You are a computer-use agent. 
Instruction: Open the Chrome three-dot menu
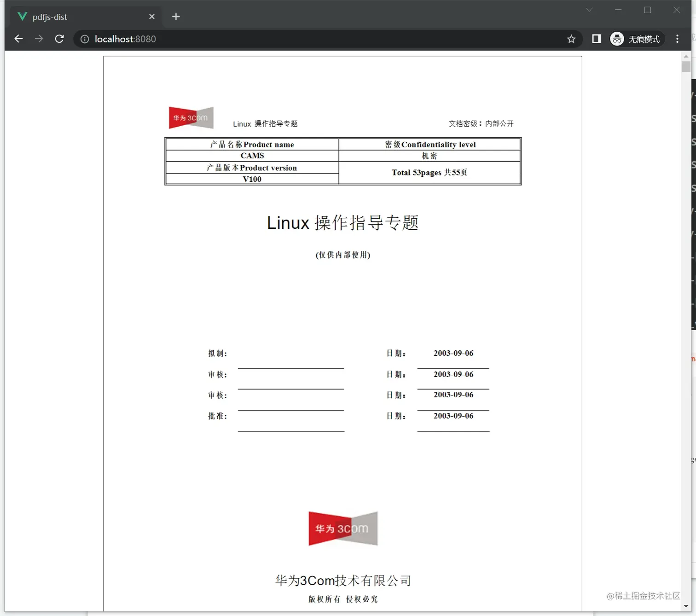point(677,39)
